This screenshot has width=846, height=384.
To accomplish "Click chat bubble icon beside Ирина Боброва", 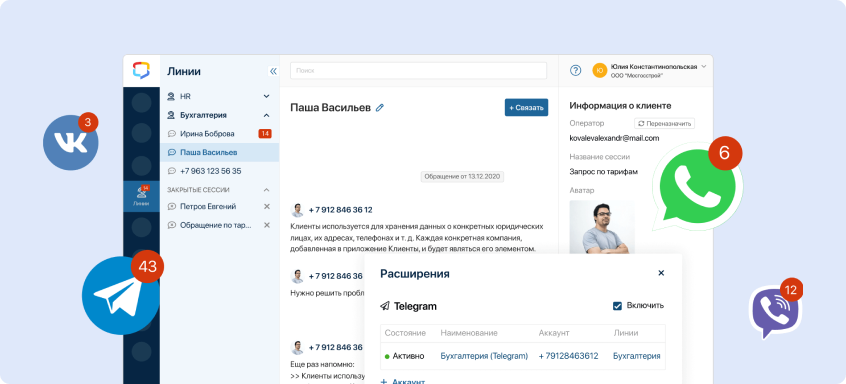I will pos(172,134).
